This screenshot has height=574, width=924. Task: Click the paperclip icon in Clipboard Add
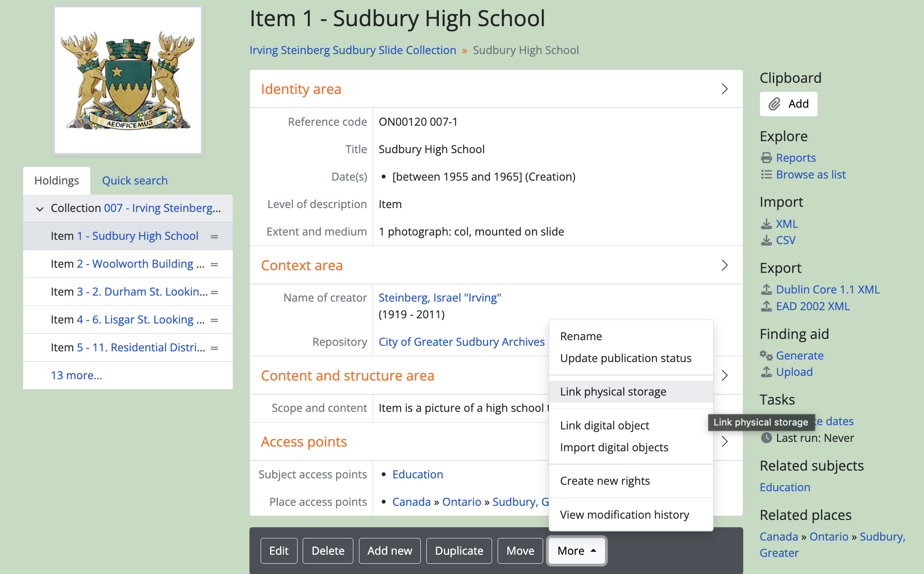tap(774, 104)
